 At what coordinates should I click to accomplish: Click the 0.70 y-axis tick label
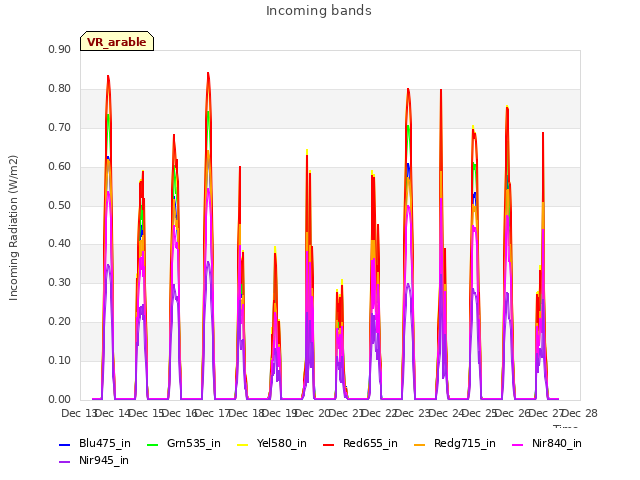coord(60,128)
